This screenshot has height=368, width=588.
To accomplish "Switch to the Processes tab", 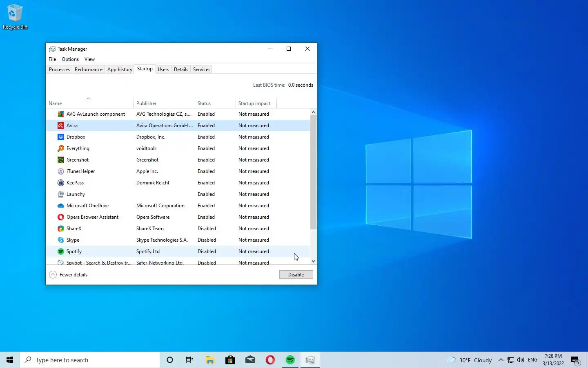I will [59, 70].
